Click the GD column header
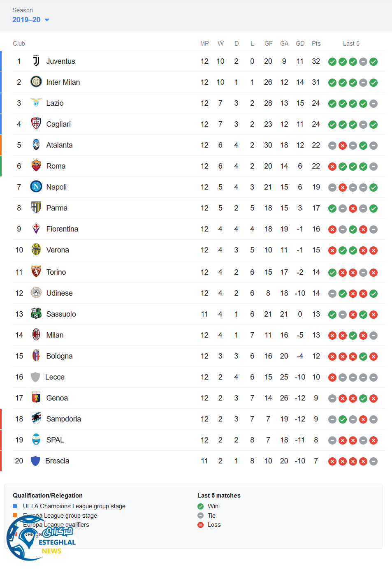Viewport: 392px width, 572px height. pos(300,44)
